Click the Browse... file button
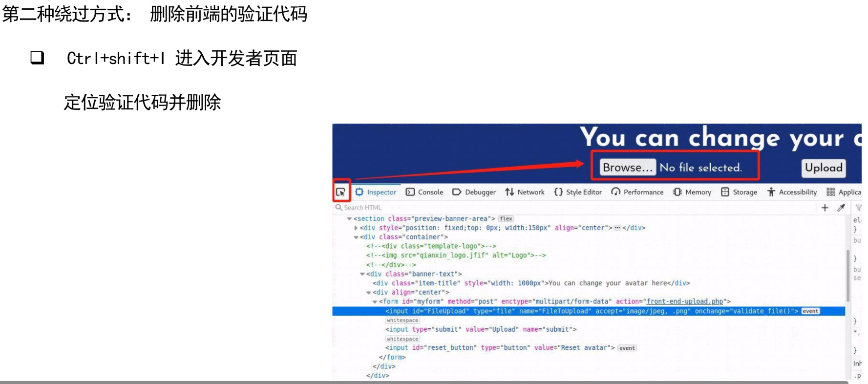The height and width of the screenshot is (384, 868). pos(627,168)
